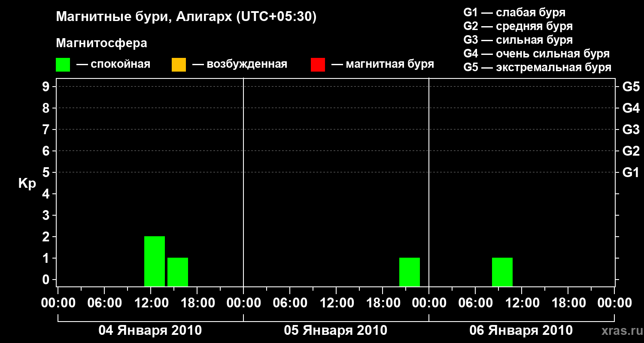Click the '5' value on the Kp axis
Image resolution: width=644 pixels, height=343 pixels.
(x=47, y=173)
